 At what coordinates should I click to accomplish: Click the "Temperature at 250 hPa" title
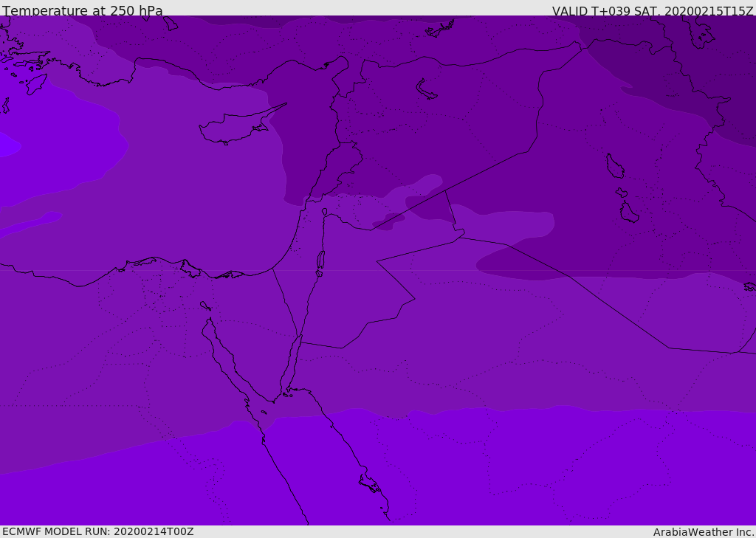click(83, 10)
